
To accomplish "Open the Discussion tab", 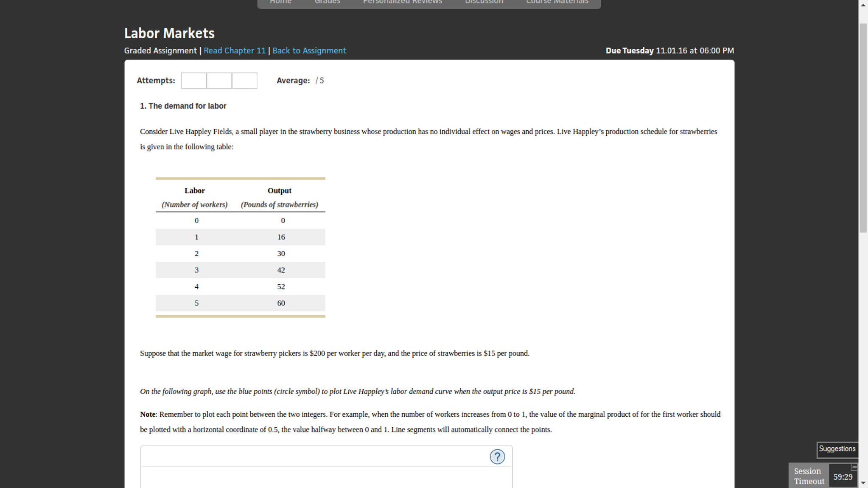I will (x=484, y=2).
